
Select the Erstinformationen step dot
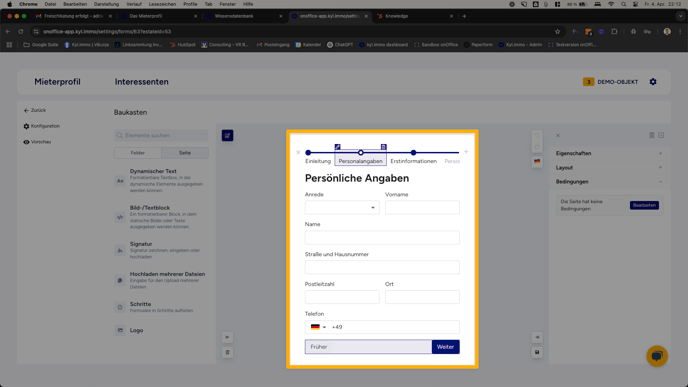coord(413,153)
